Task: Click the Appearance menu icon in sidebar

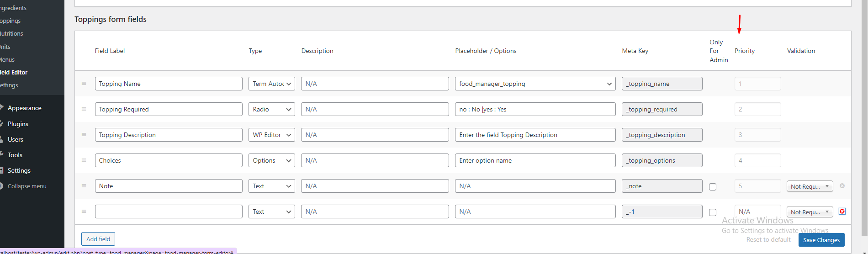Action: [x=1, y=108]
